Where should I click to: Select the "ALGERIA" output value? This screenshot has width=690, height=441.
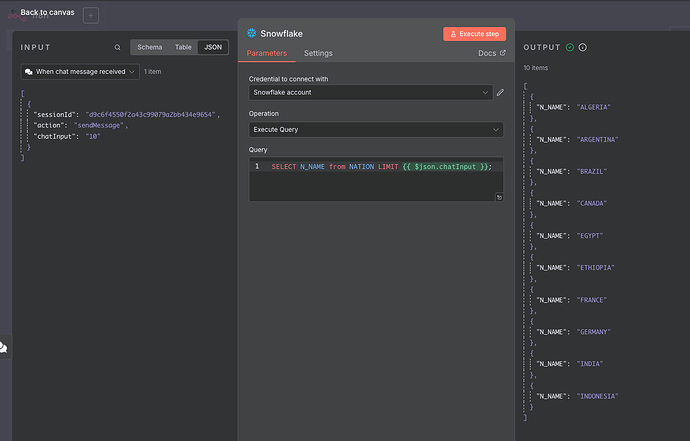click(x=594, y=107)
